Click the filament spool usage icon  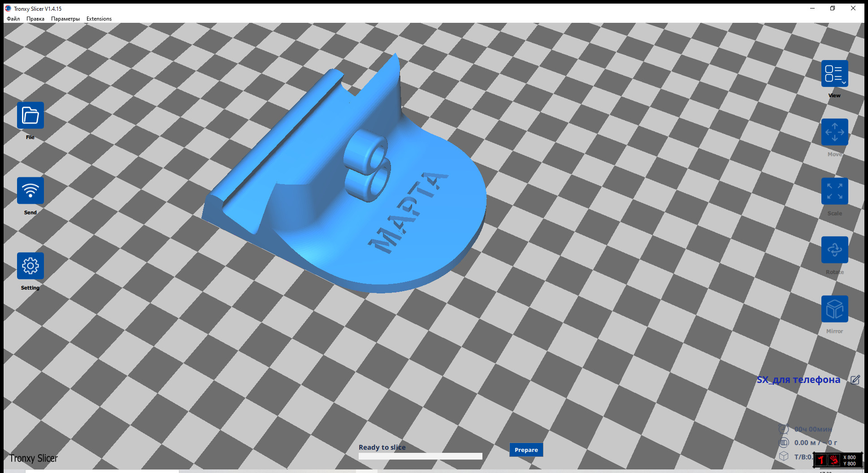tap(783, 443)
